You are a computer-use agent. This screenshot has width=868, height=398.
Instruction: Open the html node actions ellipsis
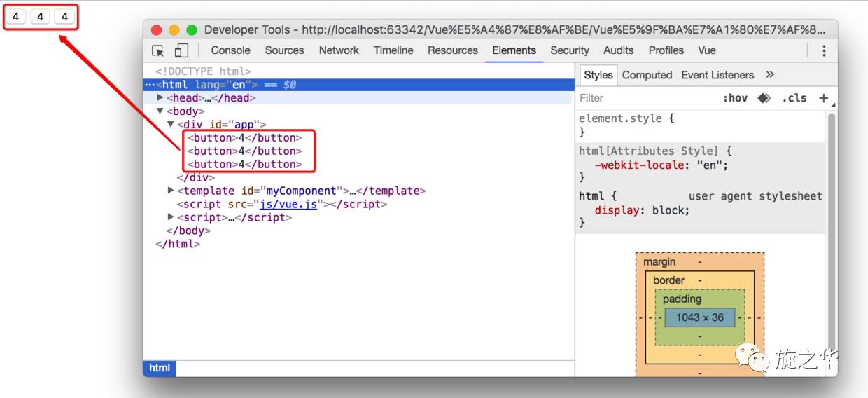coord(149,85)
